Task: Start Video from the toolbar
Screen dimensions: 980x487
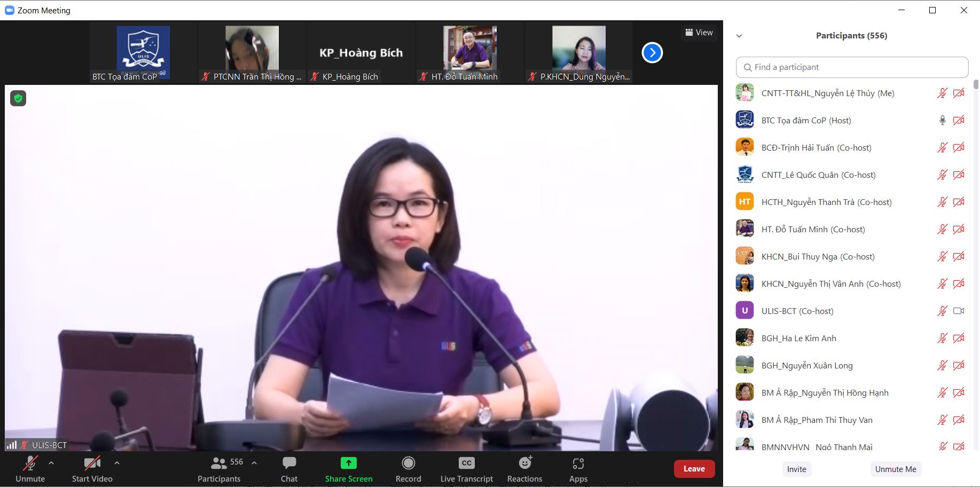Action: coord(92,469)
